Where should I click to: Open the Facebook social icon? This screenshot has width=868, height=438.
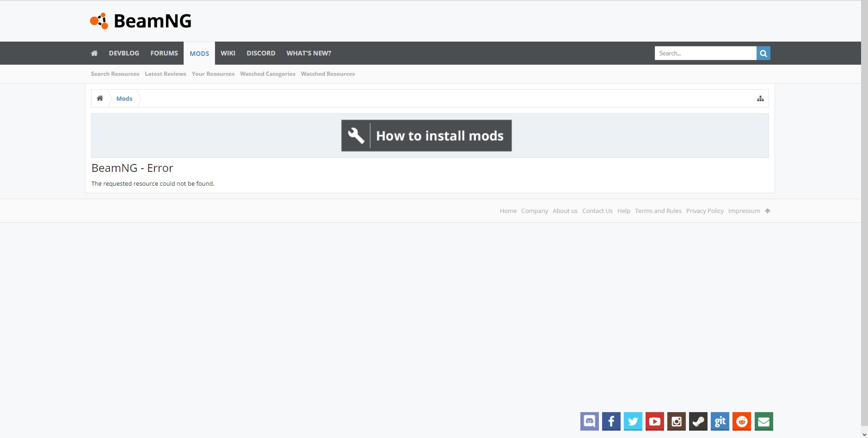coord(611,421)
